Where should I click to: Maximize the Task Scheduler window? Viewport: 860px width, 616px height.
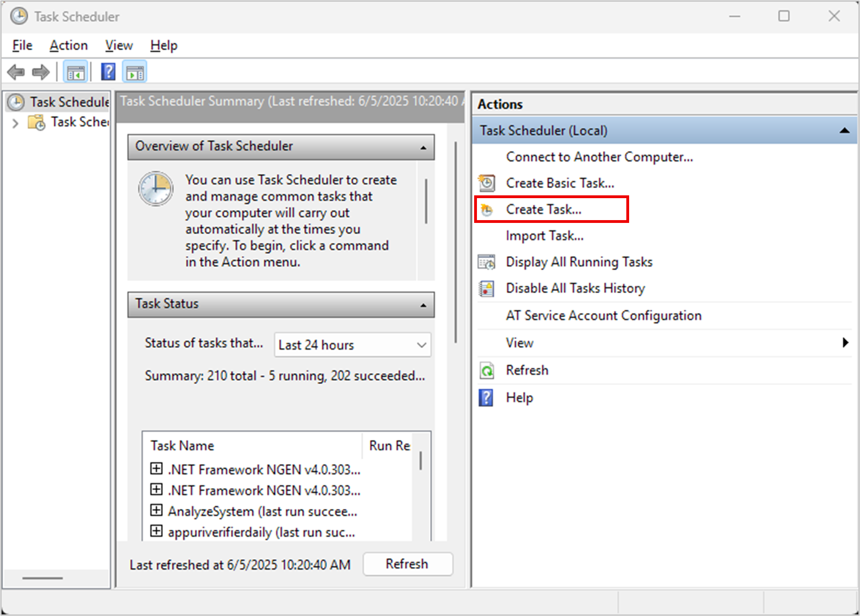pyautogui.click(x=784, y=16)
